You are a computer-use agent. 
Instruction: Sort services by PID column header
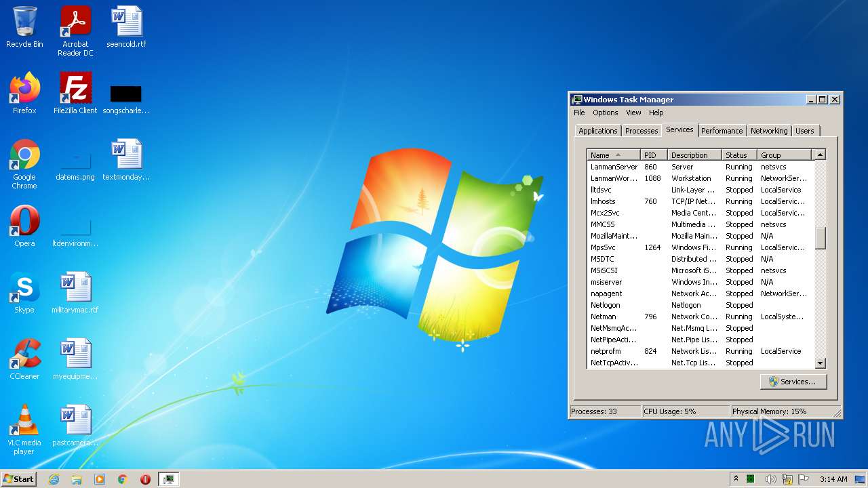654,155
